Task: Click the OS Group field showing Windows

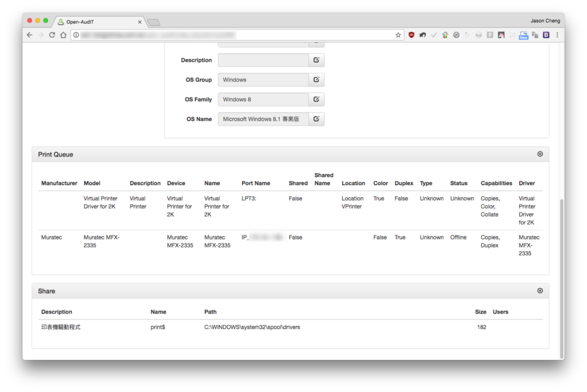Action: click(263, 80)
